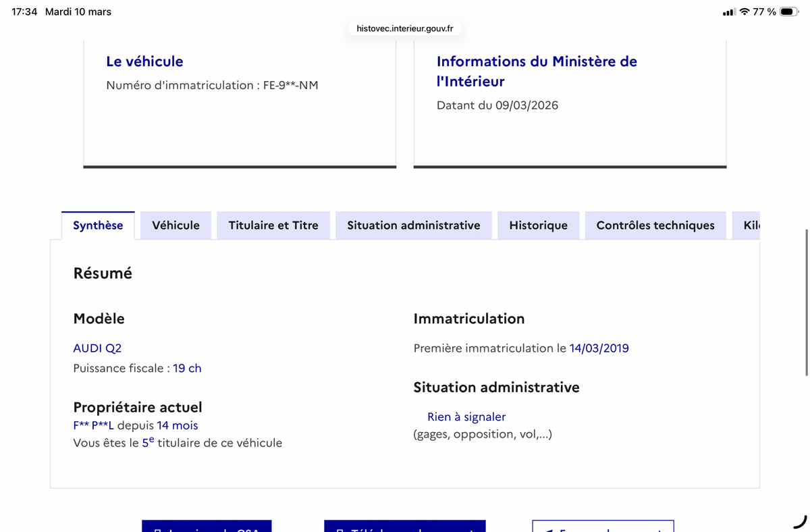
Task: Tap the 17:34 clock in status bar
Action: point(24,12)
